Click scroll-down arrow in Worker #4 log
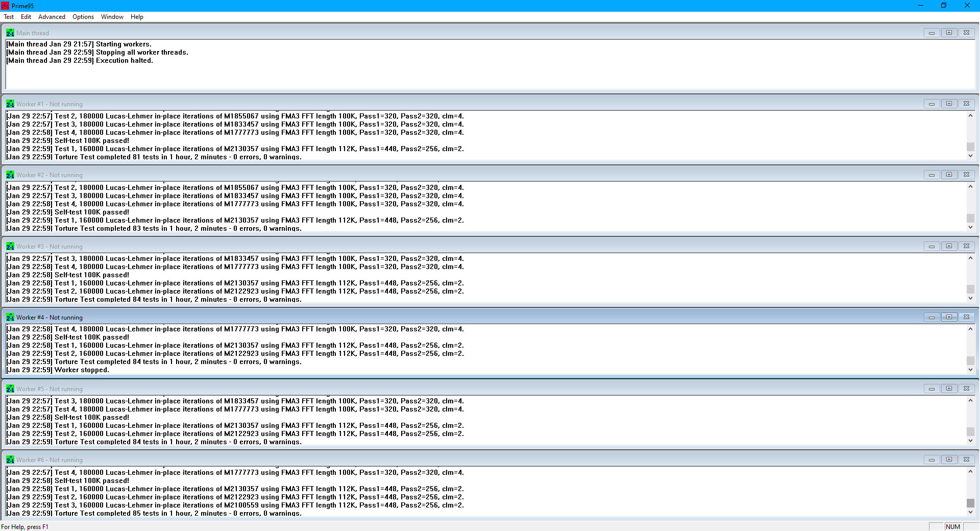This screenshot has width=980, height=531. (970, 370)
